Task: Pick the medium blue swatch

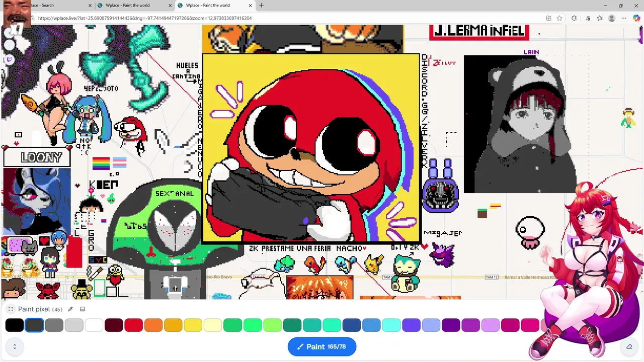Action: pos(371,325)
